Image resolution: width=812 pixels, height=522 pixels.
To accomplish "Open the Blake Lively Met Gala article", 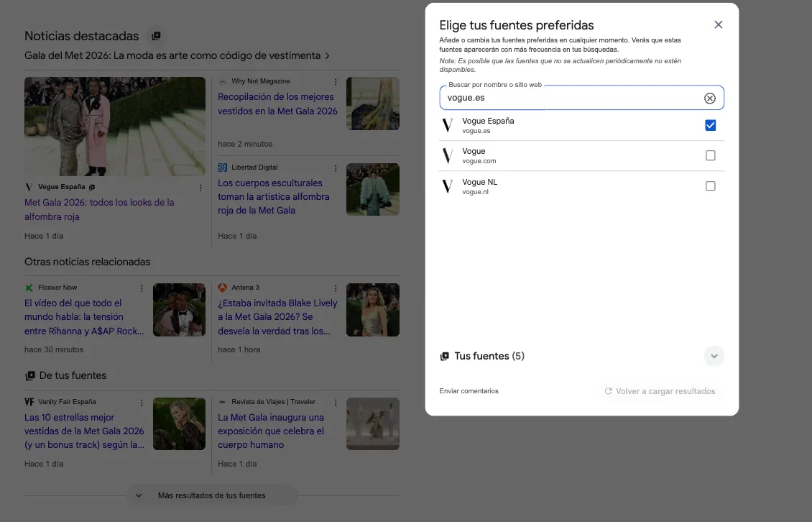I will 277,317.
